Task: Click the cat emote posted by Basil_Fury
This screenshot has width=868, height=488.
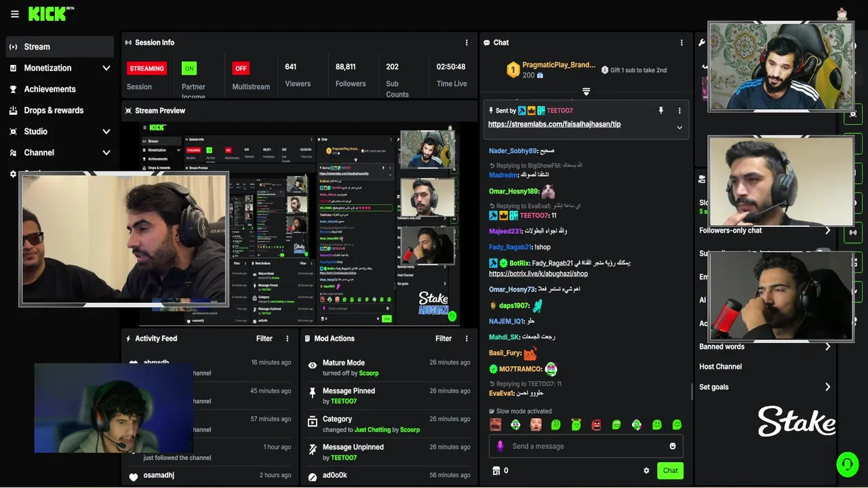Action: tap(530, 353)
